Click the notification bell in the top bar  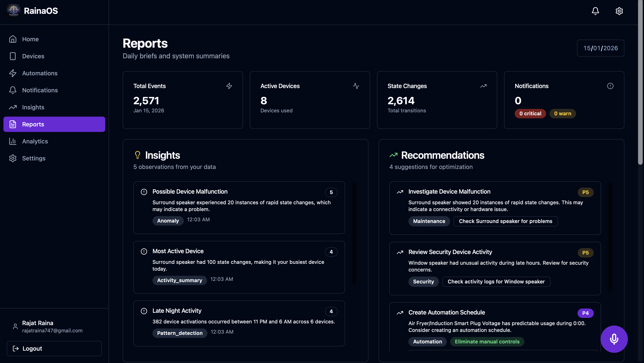(x=595, y=11)
